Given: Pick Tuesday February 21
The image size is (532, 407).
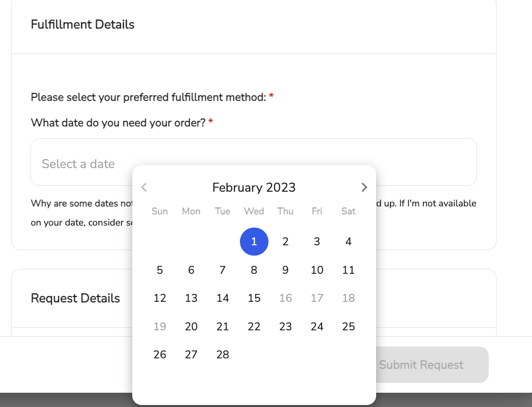Looking at the screenshot, I should point(223,326).
